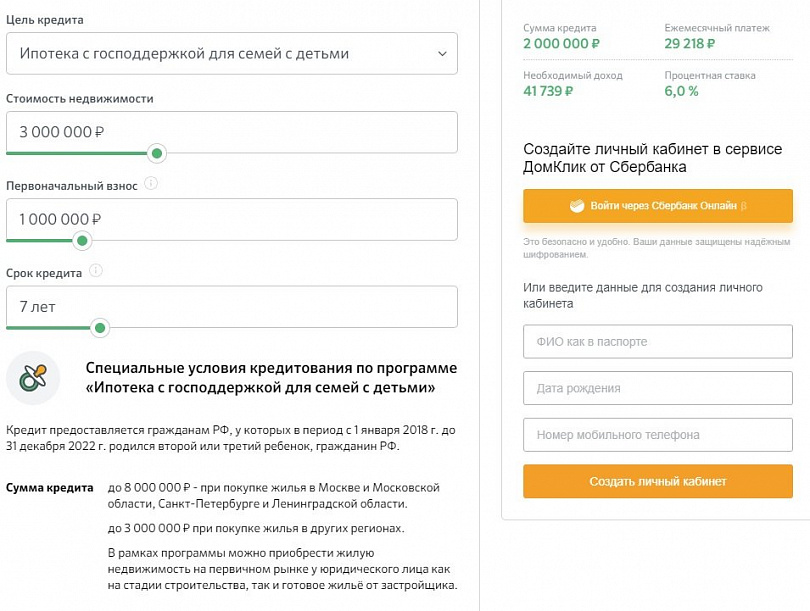This screenshot has width=810, height=611.
Task: Click info icon beside Срок кредита
Action: tap(97, 271)
